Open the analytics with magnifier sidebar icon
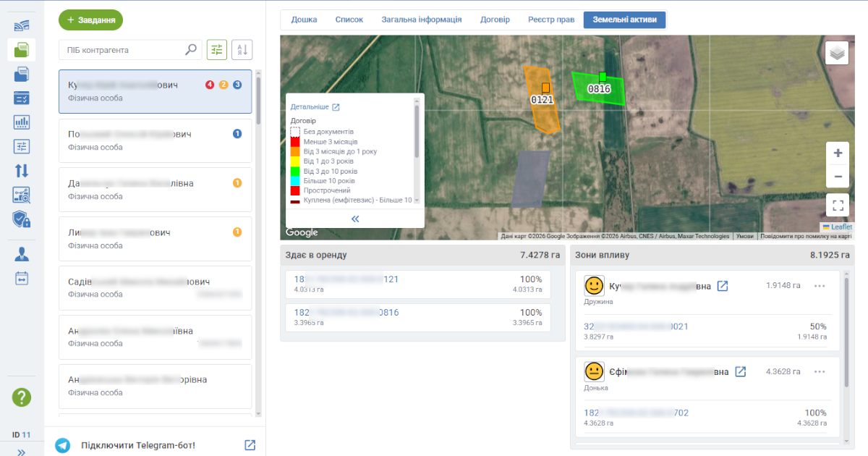The width and height of the screenshot is (868, 456). pos(22,195)
